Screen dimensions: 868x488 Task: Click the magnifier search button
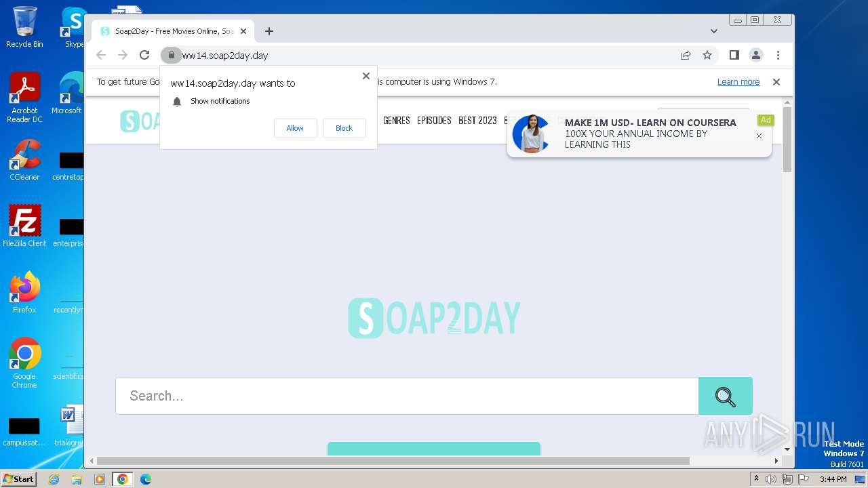[x=726, y=396]
